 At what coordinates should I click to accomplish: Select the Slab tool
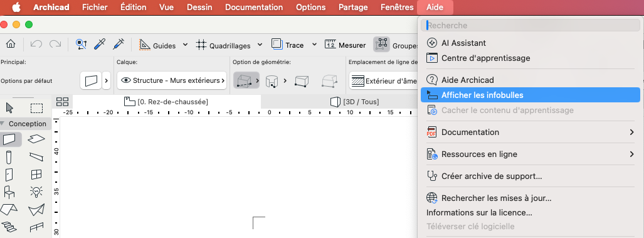pos(36,139)
